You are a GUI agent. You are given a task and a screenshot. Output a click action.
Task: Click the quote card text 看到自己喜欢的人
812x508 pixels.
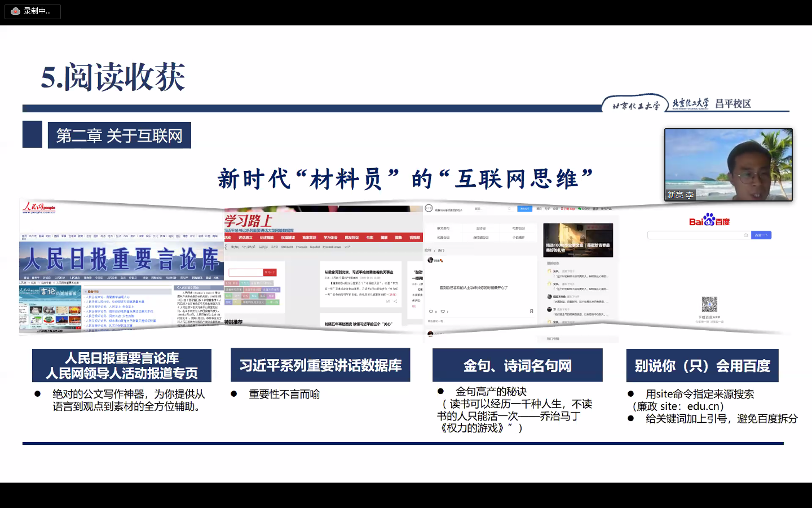click(x=473, y=288)
